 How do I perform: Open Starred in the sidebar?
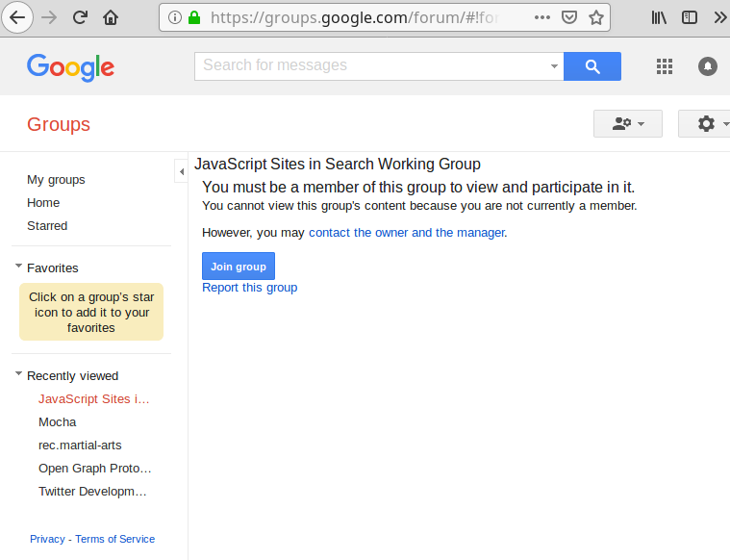tap(47, 226)
